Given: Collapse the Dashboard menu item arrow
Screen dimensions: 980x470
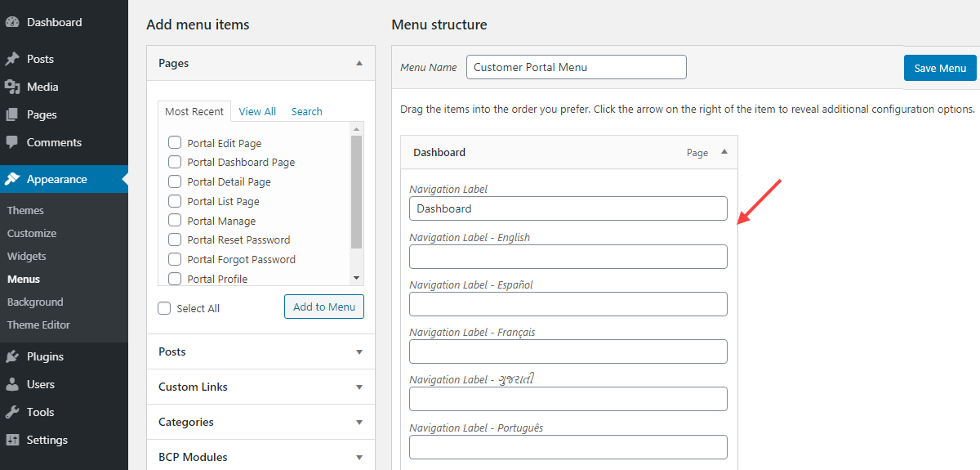Looking at the screenshot, I should [x=724, y=152].
